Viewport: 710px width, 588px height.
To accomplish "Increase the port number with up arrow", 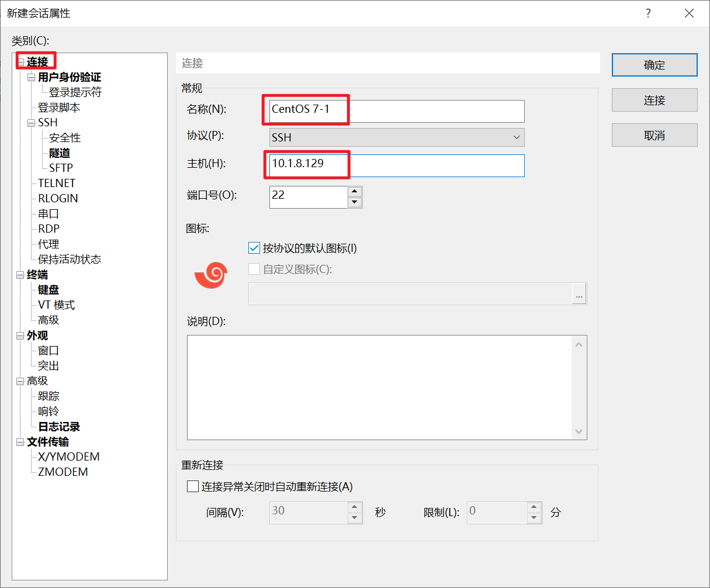I will coord(355,192).
